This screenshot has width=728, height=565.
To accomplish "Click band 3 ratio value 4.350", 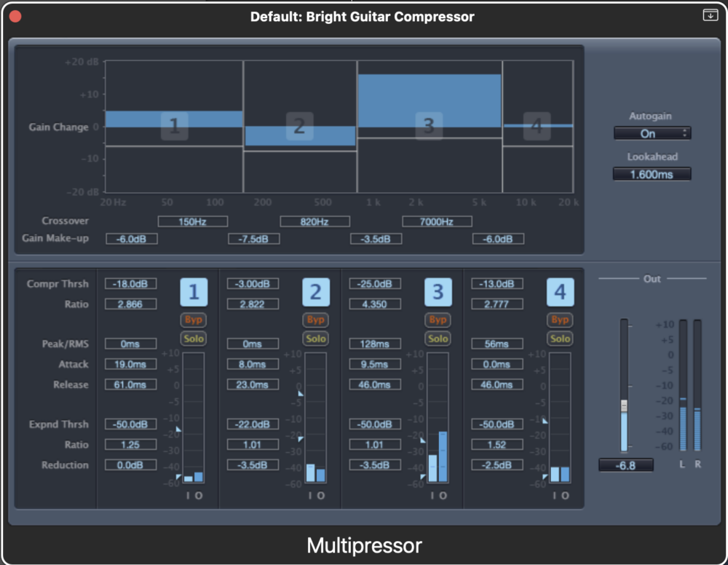I will click(374, 304).
